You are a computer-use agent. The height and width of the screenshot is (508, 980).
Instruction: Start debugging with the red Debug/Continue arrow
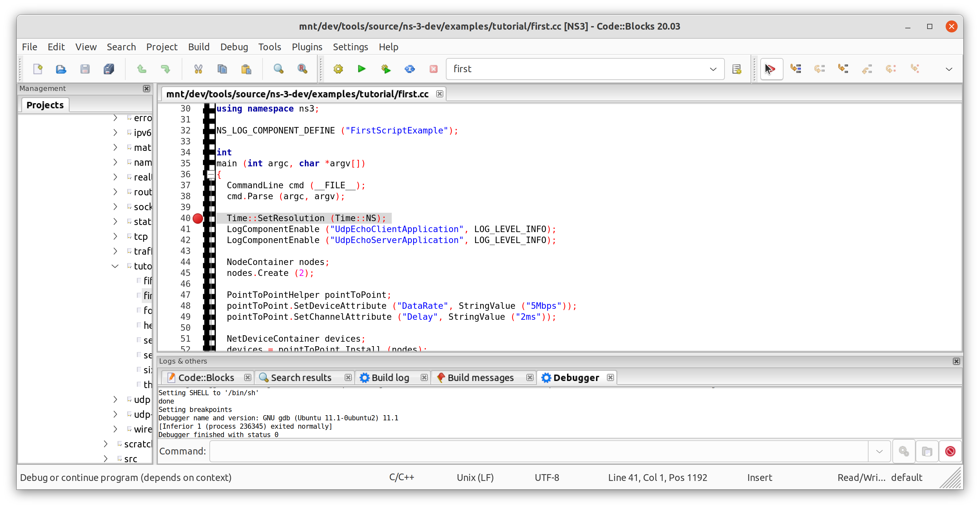coord(771,69)
